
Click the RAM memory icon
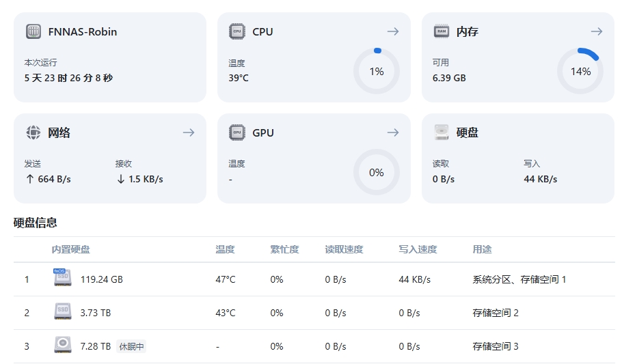point(442,31)
